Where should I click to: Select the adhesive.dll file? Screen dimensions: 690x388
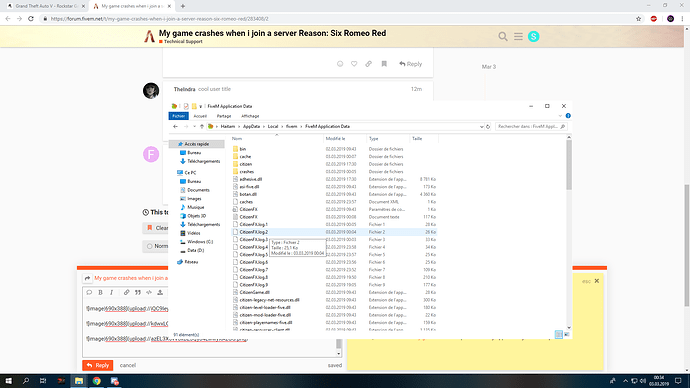coord(250,179)
